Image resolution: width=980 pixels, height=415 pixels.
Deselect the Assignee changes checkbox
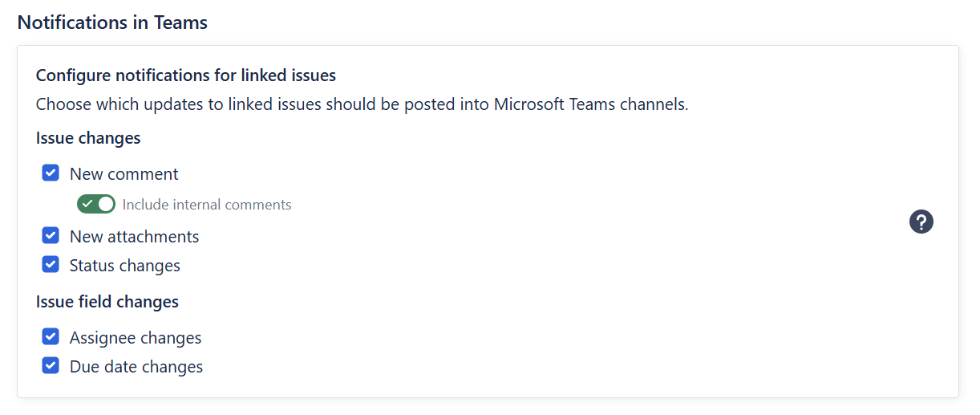click(x=51, y=337)
